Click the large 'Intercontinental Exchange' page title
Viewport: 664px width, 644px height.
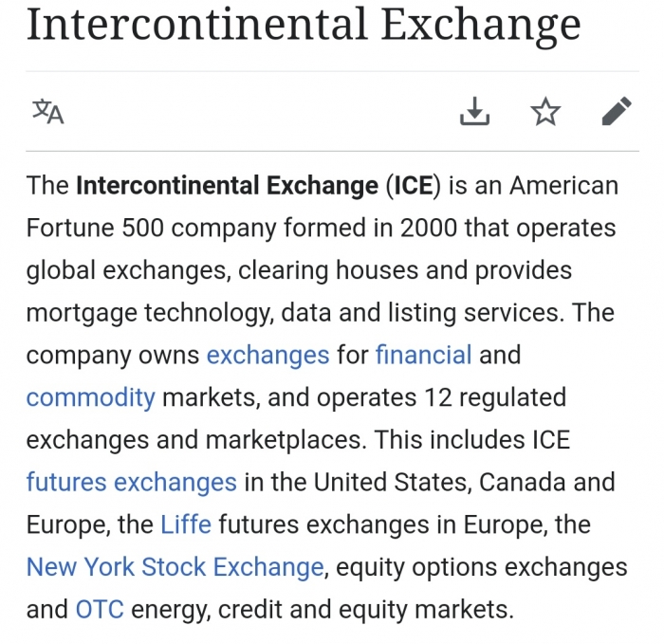point(304,25)
